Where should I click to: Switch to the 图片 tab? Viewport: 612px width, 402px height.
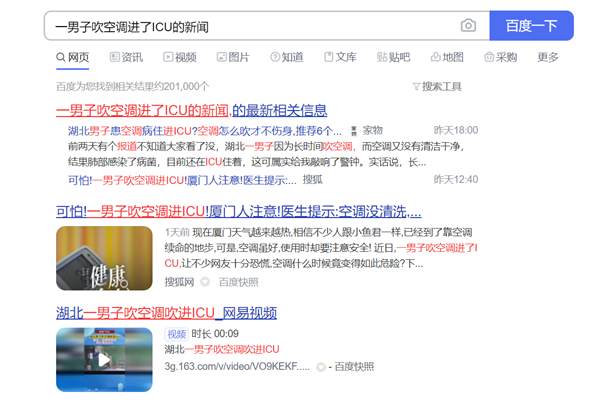click(233, 57)
